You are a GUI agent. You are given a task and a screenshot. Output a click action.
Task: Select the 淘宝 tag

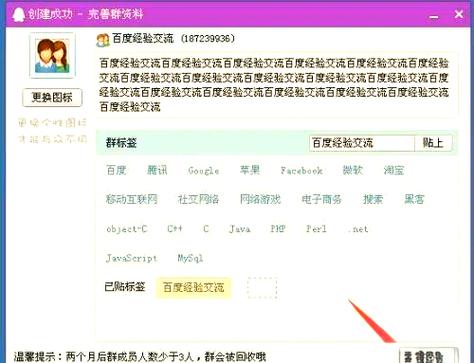394,170
